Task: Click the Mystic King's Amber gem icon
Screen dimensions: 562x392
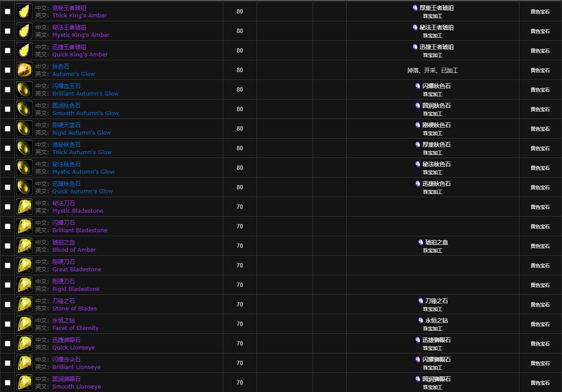Action: [24, 31]
